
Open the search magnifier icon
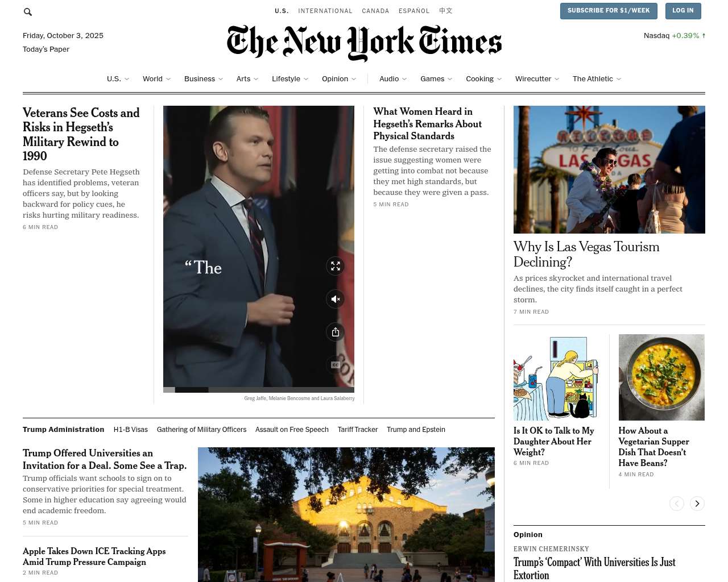28,11
